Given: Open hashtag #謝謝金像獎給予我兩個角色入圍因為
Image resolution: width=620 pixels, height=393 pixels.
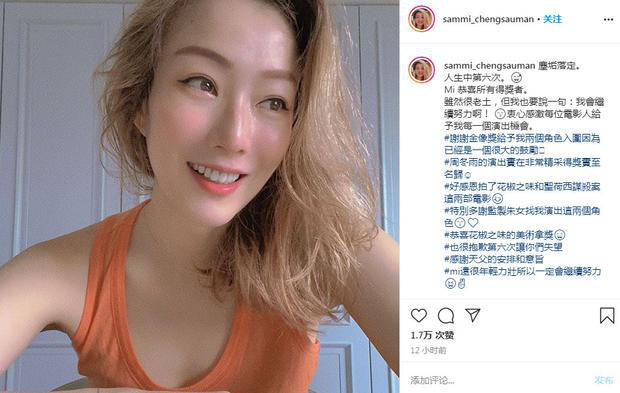Looking at the screenshot, I should tap(522, 138).
